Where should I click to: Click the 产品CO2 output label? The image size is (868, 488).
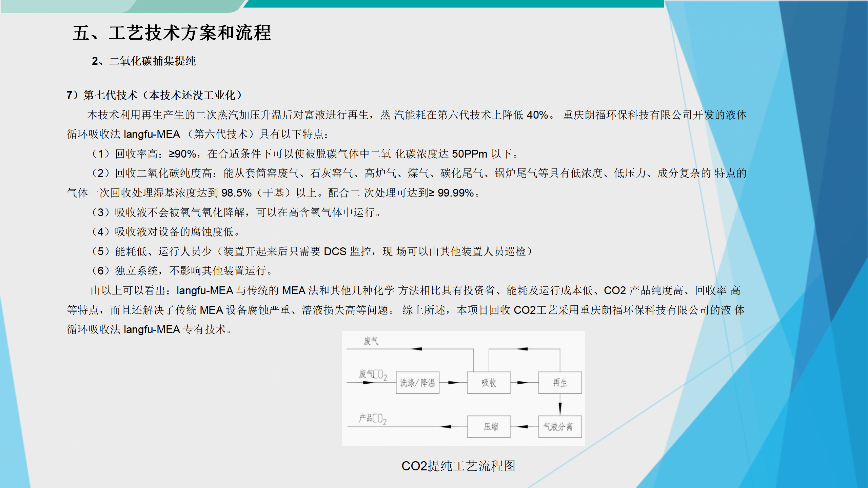click(x=373, y=419)
